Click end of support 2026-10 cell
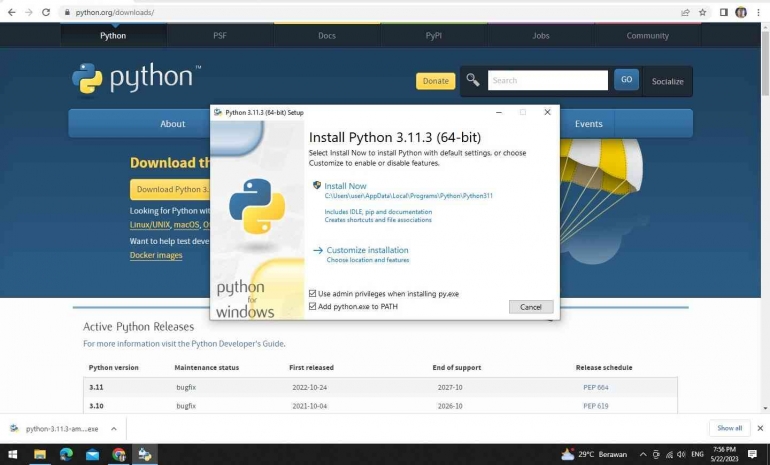 pos(450,406)
